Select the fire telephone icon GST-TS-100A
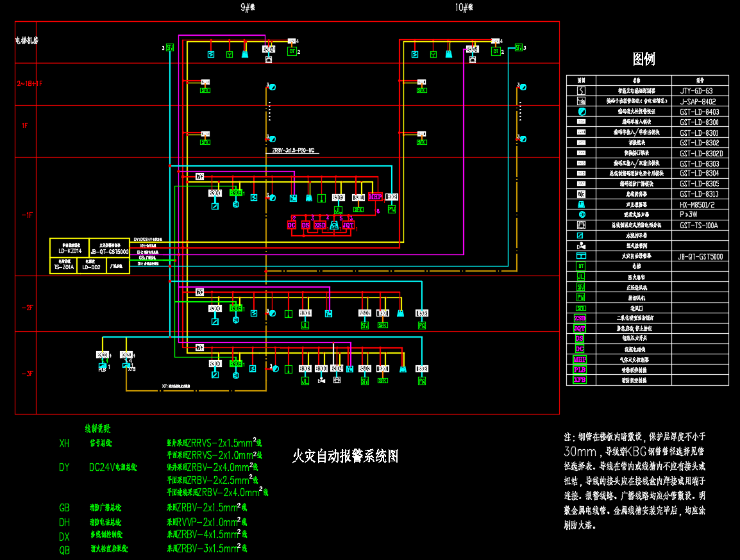The image size is (740, 560). tap(580, 224)
